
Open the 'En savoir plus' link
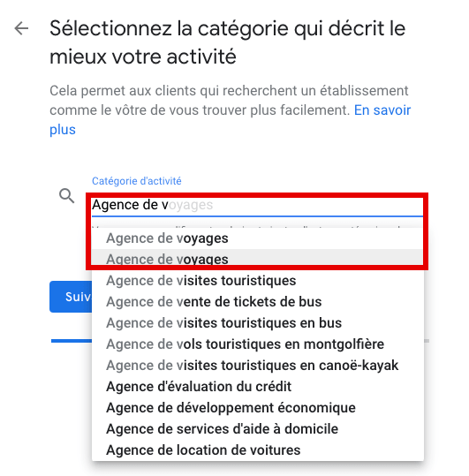pyautogui.click(x=231, y=119)
